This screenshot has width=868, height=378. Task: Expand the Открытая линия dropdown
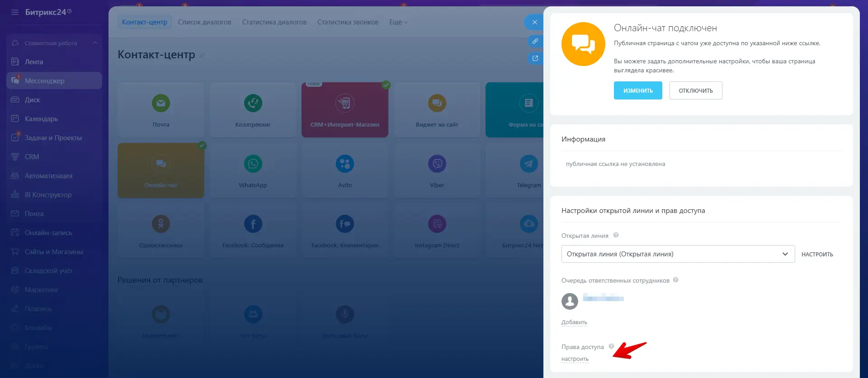pos(678,254)
